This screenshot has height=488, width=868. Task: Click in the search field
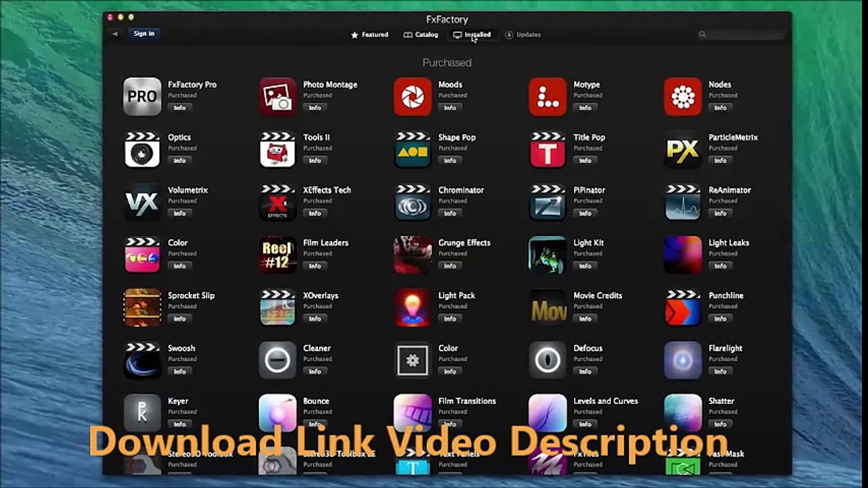click(x=741, y=34)
